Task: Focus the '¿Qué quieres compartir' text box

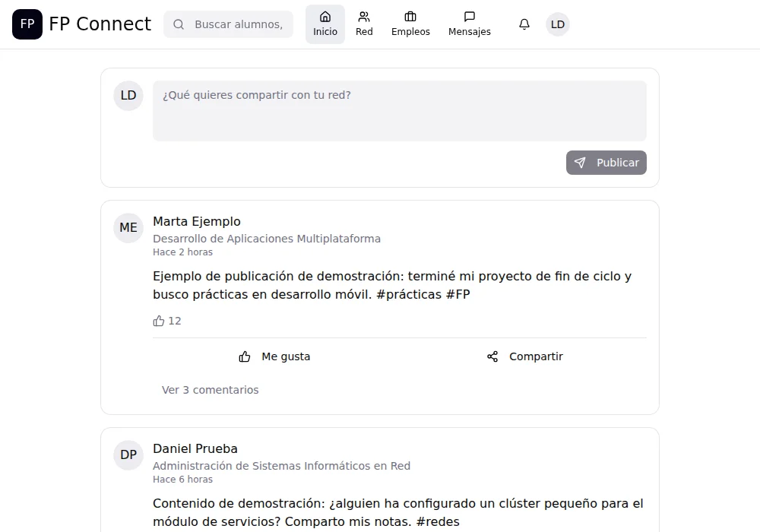Action: click(400, 111)
